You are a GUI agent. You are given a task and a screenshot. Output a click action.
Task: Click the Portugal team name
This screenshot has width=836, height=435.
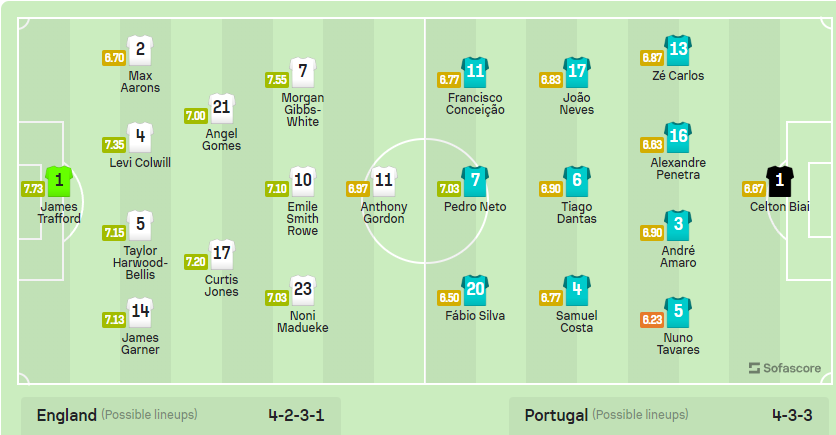click(x=549, y=415)
